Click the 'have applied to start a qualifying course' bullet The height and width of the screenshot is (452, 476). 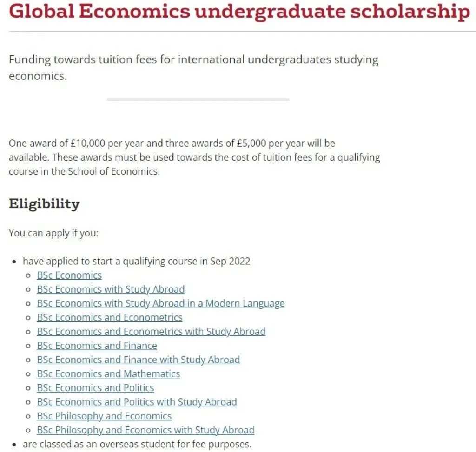(x=137, y=262)
